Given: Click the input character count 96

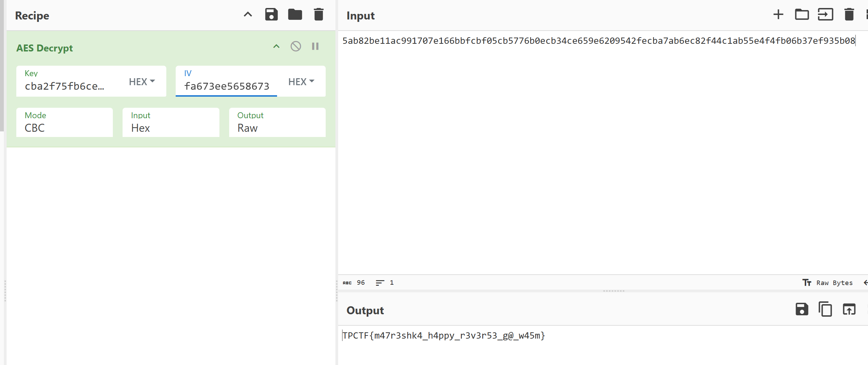Looking at the screenshot, I should 361,283.
